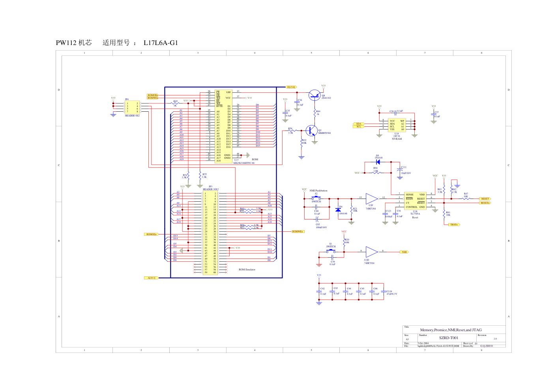Click the U2F 74HCU04 inverter symbol
The image size is (554, 392).
click(371, 199)
